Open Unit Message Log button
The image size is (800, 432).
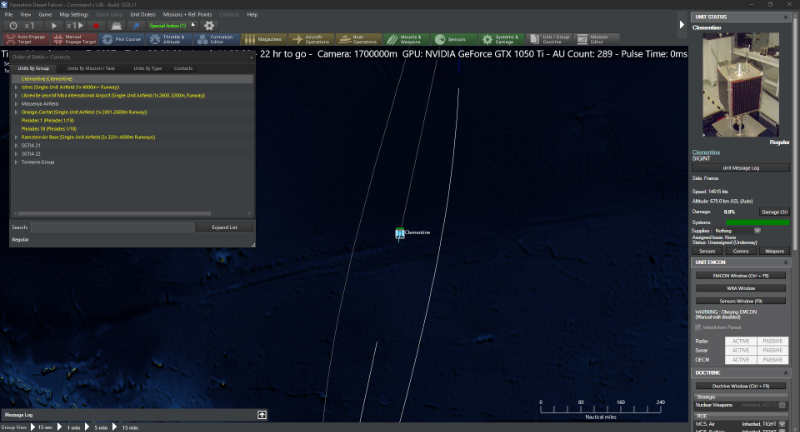pos(741,168)
